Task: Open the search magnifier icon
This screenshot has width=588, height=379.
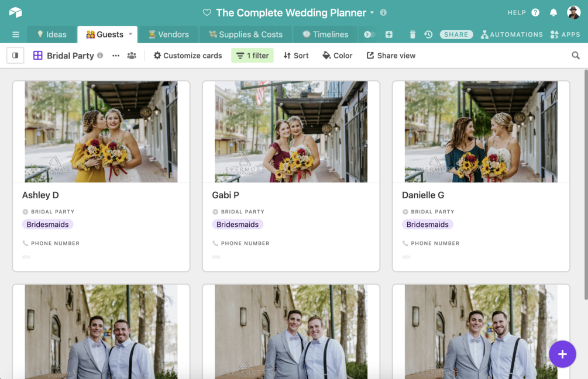Action: tap(576, 56)
